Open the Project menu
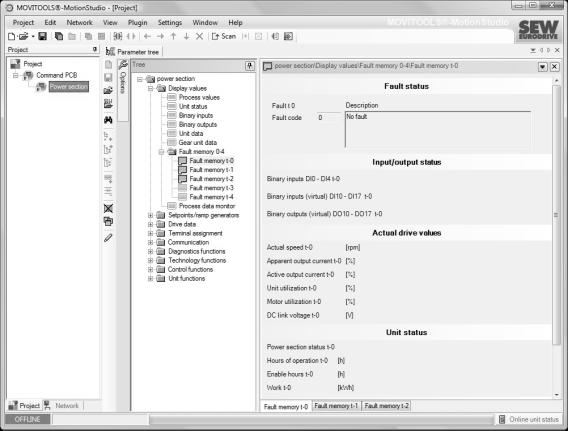The image size is (568, 431). pos(23,22)
